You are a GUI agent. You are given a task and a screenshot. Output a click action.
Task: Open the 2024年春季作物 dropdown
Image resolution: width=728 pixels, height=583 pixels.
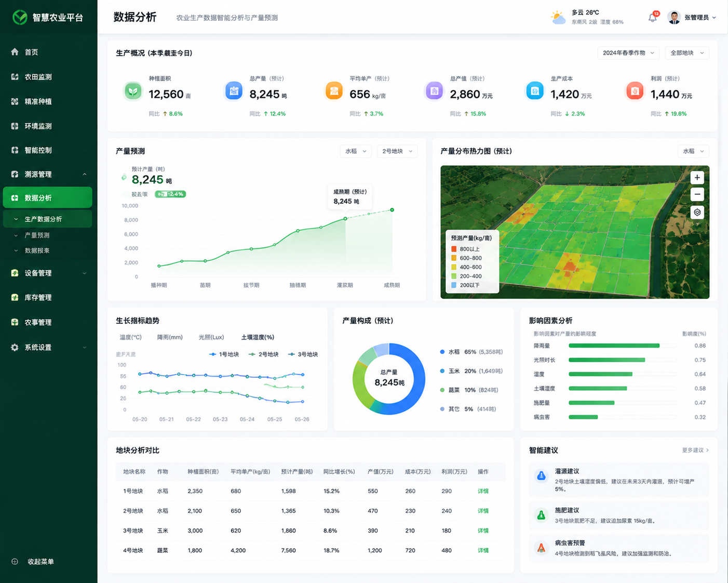(x=628, y=53)
